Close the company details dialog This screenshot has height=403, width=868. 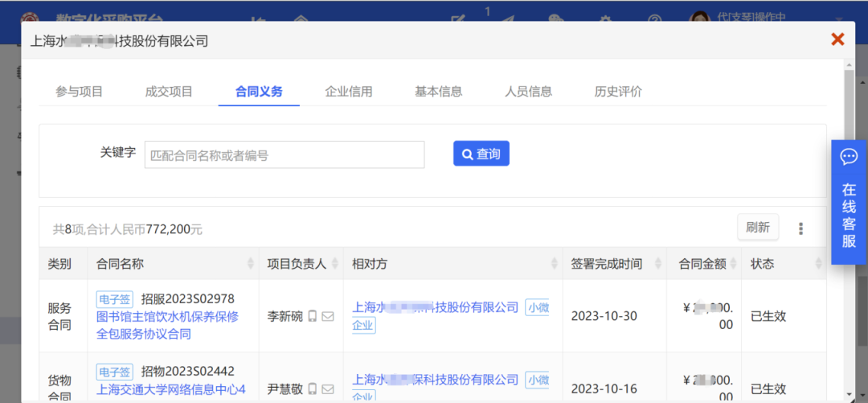click(x=837, y=39)
